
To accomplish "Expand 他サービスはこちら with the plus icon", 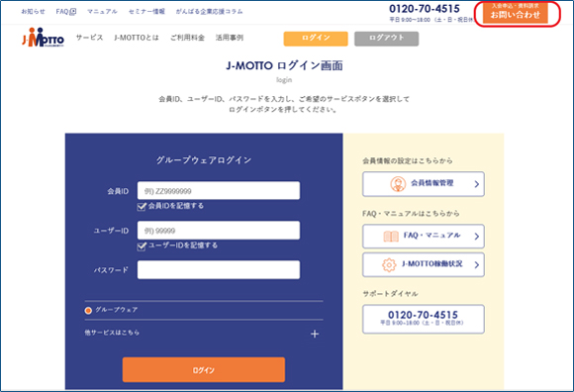I will click(315, 334).
